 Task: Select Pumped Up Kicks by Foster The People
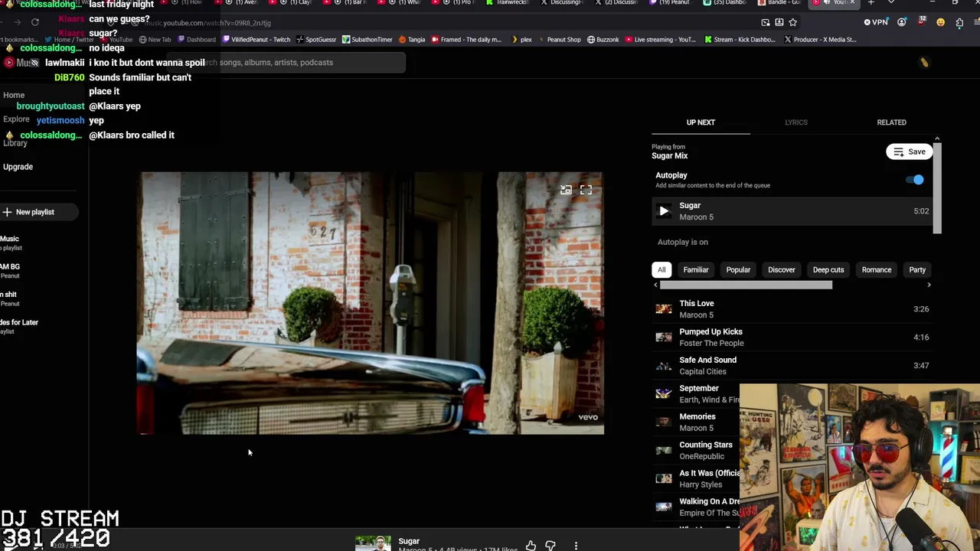click(x=792, y=337)
